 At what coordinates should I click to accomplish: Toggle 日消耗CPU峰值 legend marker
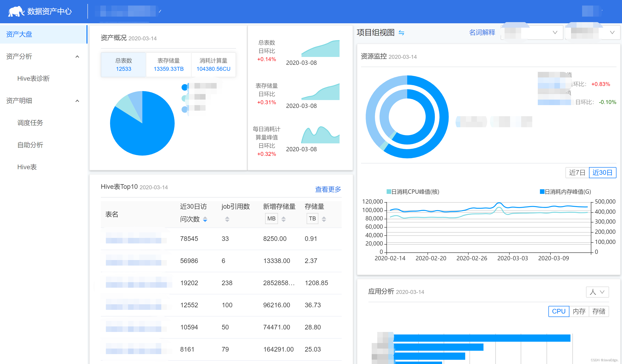tap(389, 192)
